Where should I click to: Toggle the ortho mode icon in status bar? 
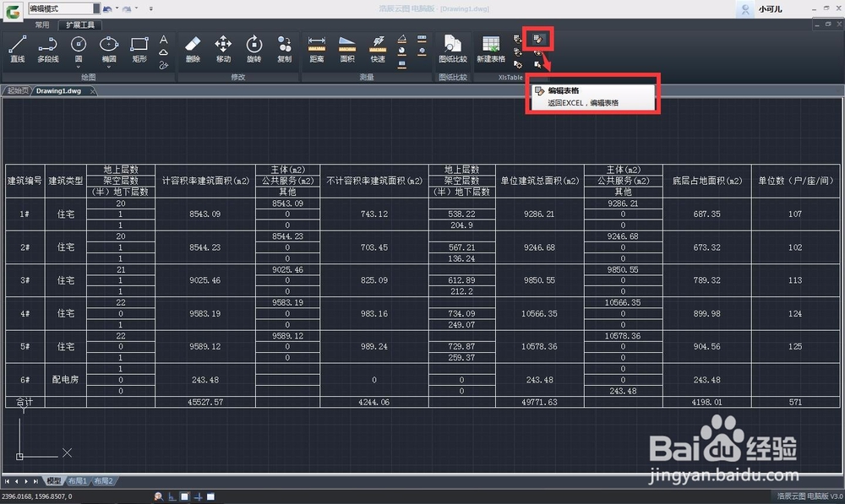tap(172, 496)
